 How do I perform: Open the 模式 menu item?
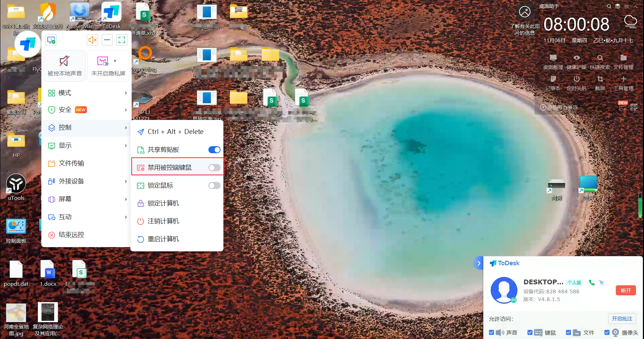pyautogui.click(x=86, y=93)
